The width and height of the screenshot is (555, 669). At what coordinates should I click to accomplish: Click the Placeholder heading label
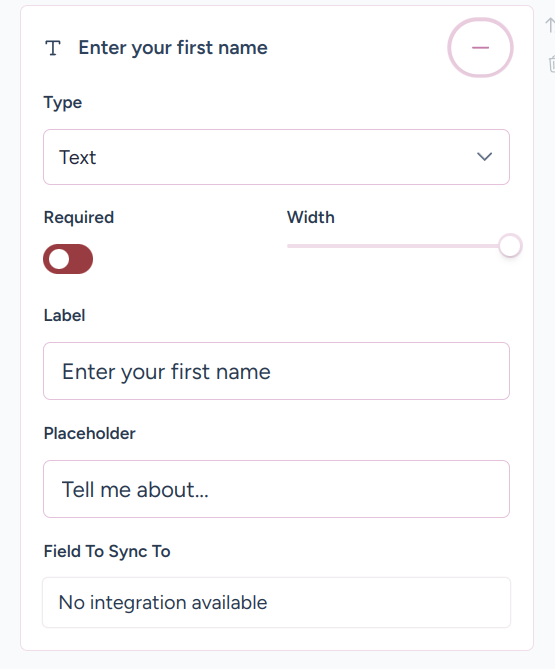click(x=90, y=433)
